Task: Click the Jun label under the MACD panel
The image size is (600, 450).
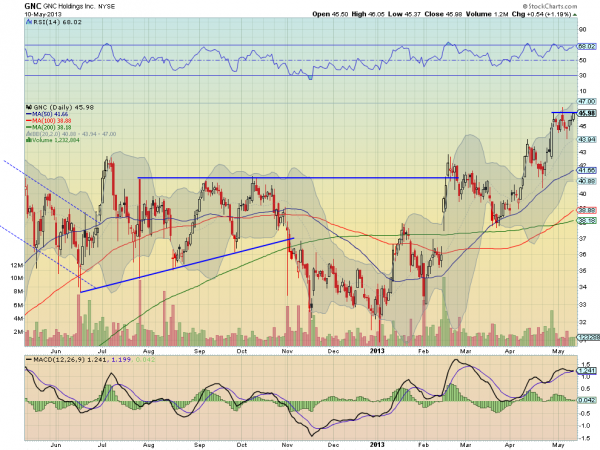Action: coord(56,445)
